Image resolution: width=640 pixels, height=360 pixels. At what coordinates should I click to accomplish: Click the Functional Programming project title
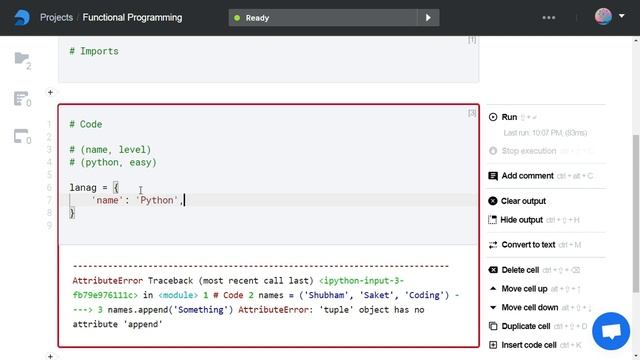132,18
